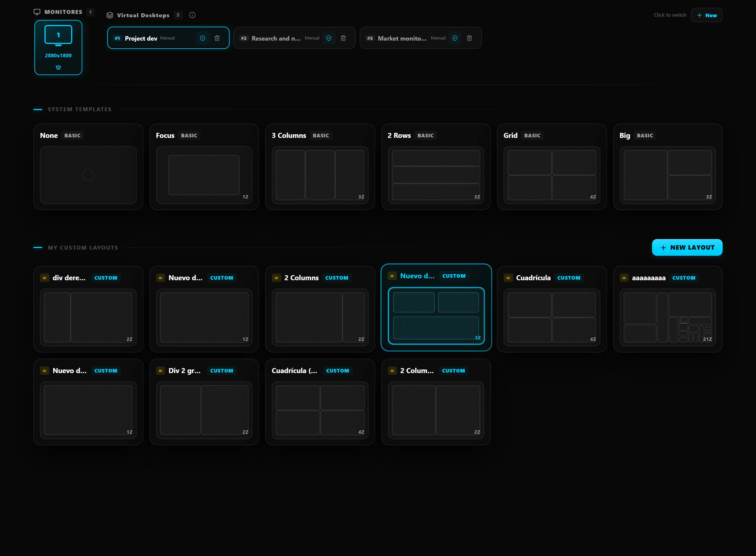Click the badge icon on 2 Columns layout

276,278
